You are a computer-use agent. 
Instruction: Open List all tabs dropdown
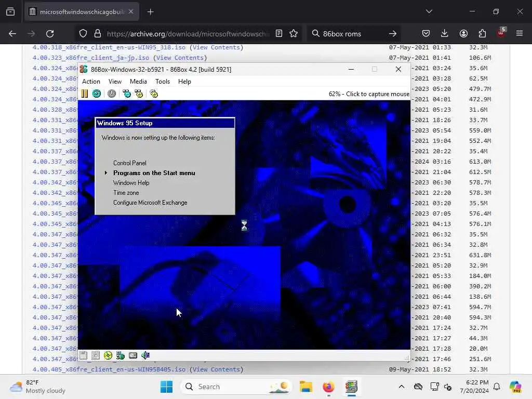click(x=429, y=11)
